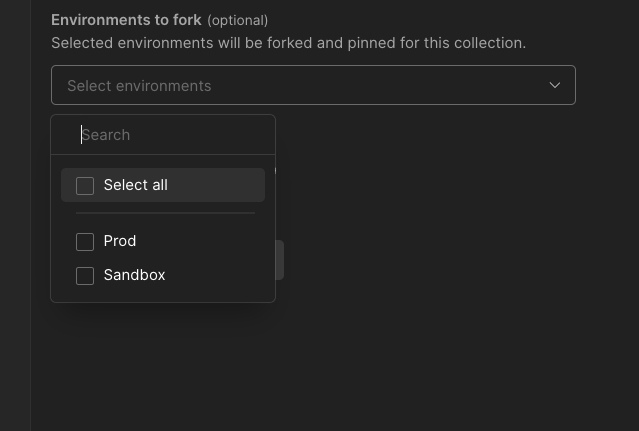Click the 'Environments to fork' heading
The width and height of the screenshot is (639, 431).
tap(126, 20)
